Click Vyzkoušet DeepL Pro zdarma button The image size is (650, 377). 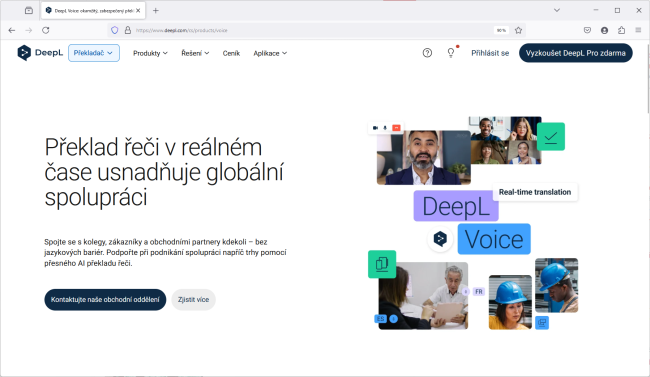coord(575,53)
